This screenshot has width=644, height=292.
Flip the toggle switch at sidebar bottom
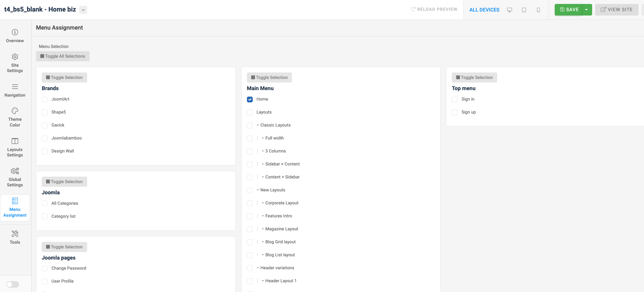(13, 284)
